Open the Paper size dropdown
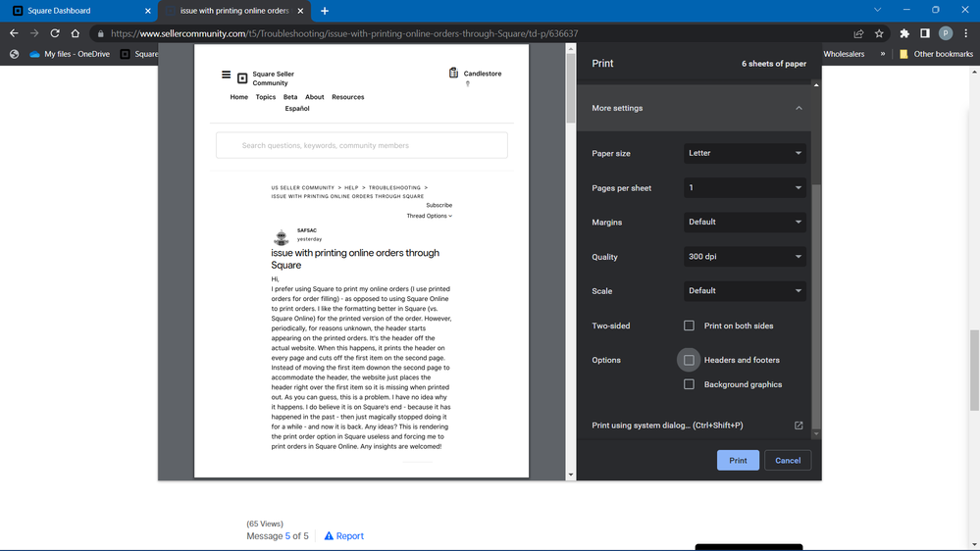 (745, 153)
